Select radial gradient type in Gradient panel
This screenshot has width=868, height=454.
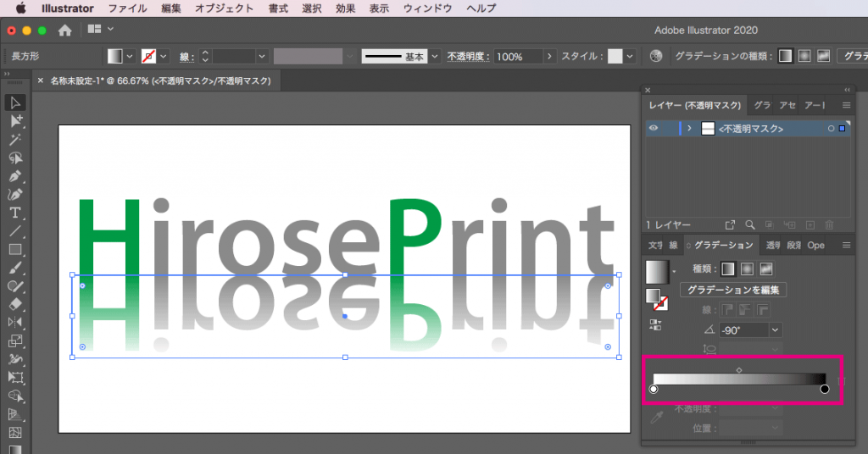pyautogui.click(x=747, y=269)
